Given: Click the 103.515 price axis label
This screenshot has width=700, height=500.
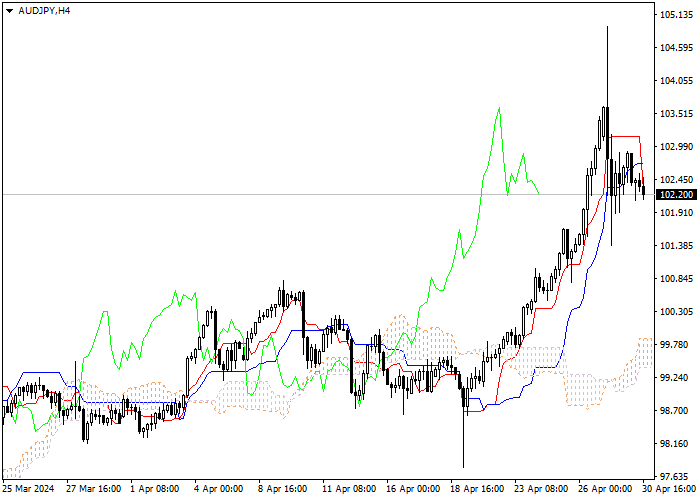Looking at the screenshot, I should pos(677,114).
